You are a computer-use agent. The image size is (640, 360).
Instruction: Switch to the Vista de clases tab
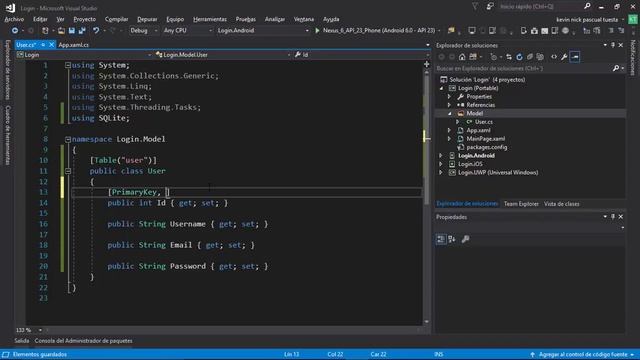click(x=562, y=204)
